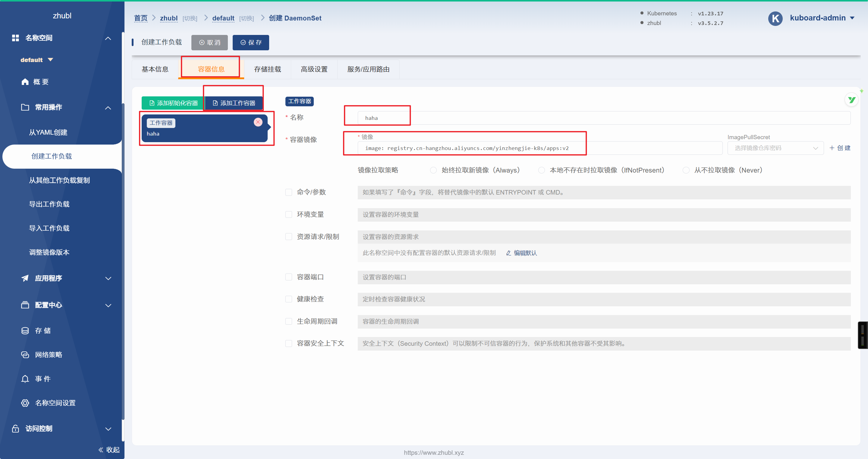Click 添加工作容器 button
Image resolution: width=868 pixels, height=459 pixels.
(234, 103)
